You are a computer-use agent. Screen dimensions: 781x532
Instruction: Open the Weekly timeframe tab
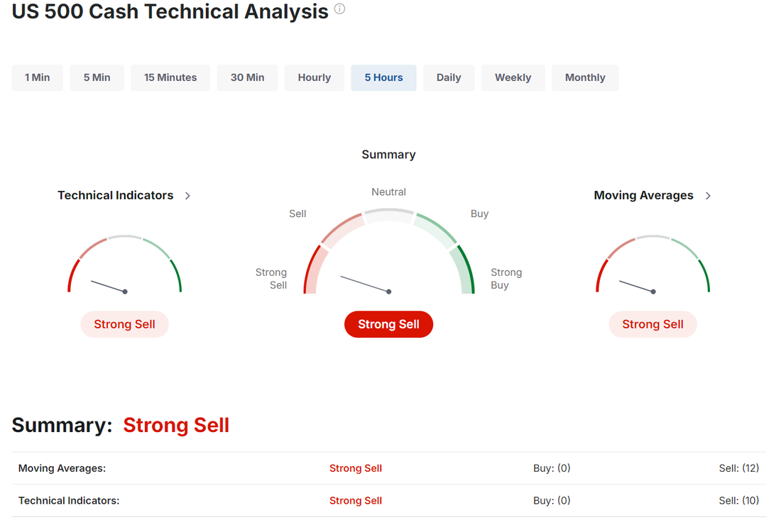(x=513, y=77)
